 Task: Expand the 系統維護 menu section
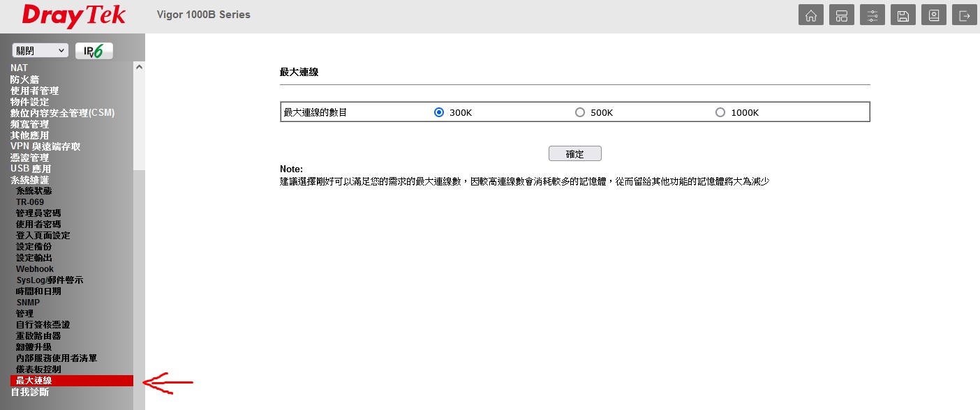[29, 180]
